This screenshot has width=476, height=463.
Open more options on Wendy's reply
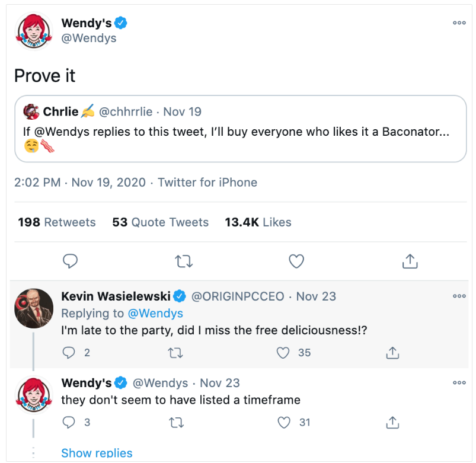[459, 382]
